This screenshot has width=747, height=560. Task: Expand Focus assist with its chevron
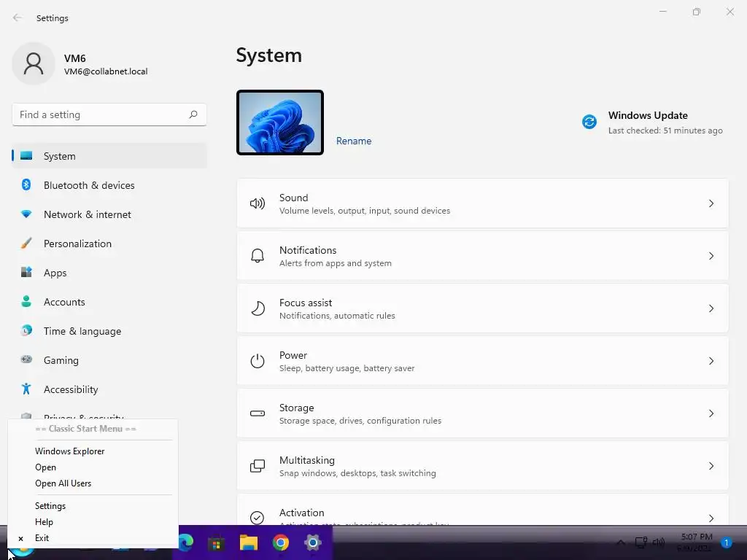pyautogui.click(x=711, y=308)
